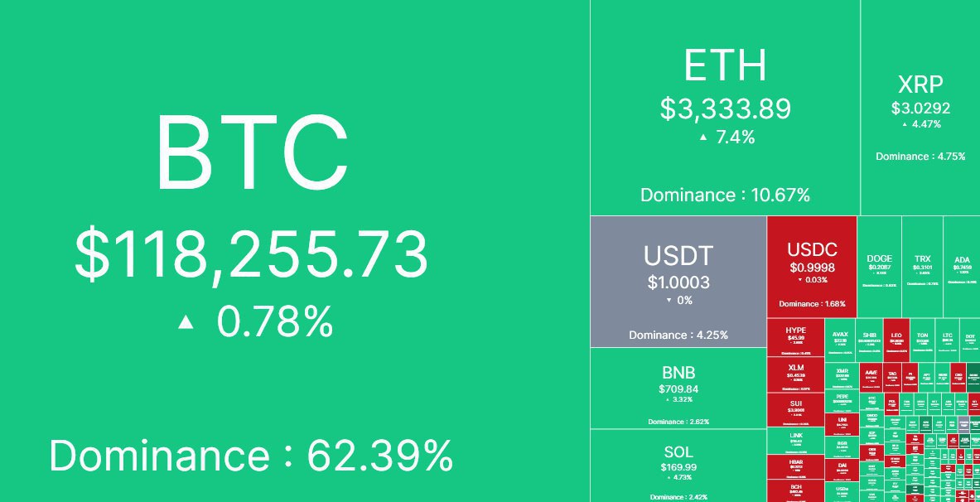980x502 pixels.
Task: Select the SHIB tile
Action: (869, 340)
